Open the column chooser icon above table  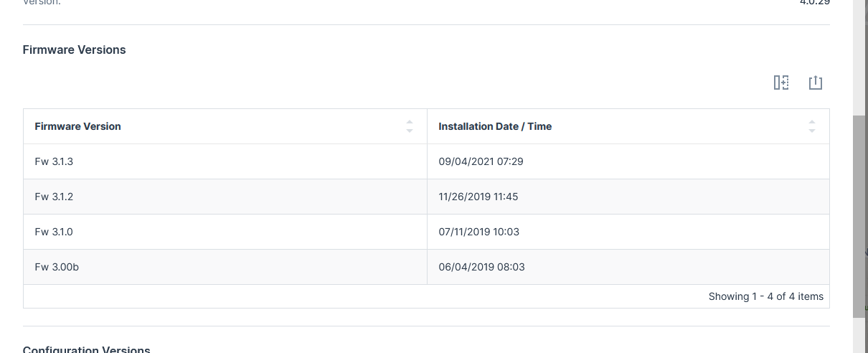(781, 83)
